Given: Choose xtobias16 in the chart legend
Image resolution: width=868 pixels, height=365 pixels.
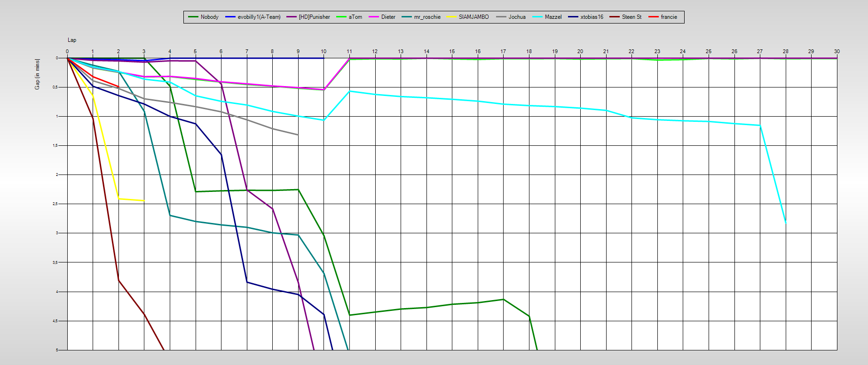Looking at the screenshot, I should click(592, 17).
